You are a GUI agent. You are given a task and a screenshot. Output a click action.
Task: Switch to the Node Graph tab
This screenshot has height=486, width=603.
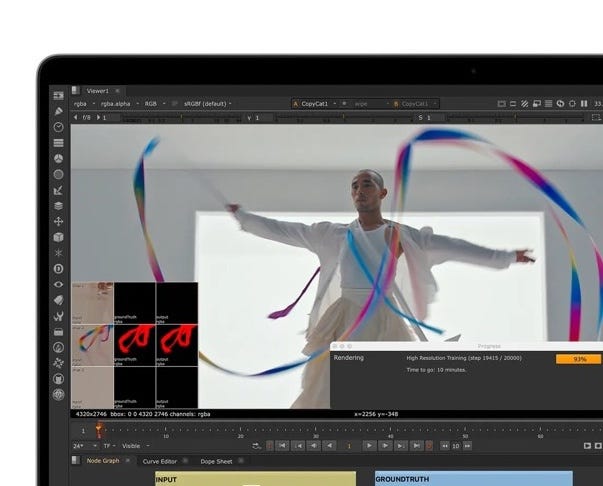pos(103,461)
